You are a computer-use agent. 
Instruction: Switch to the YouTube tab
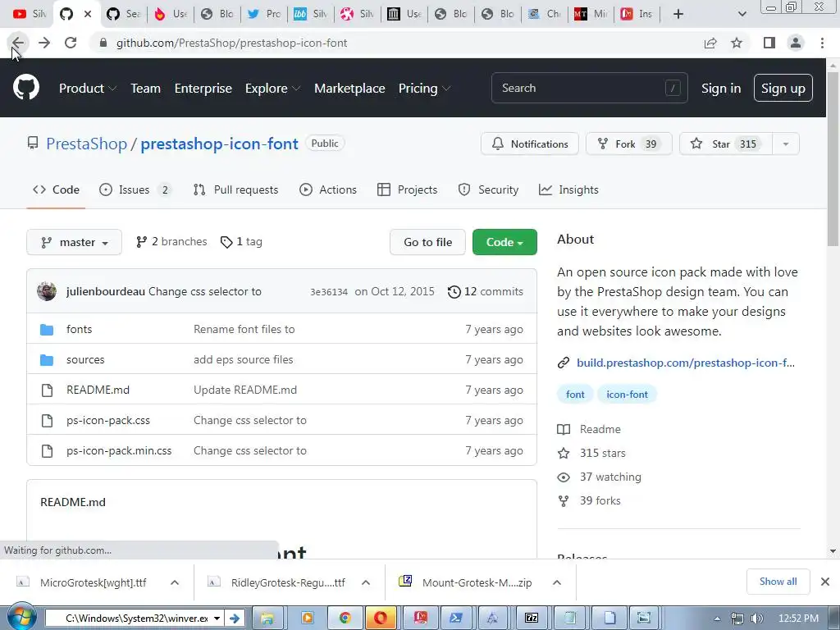[29, 14]
